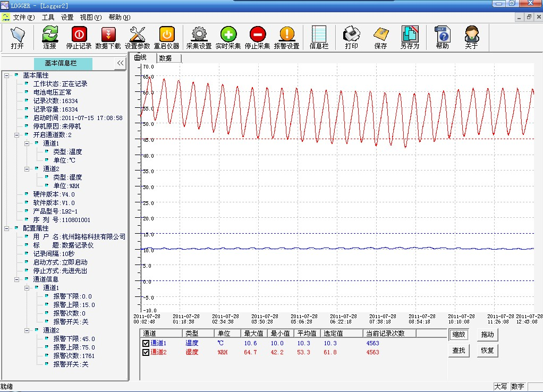The width and height of the screenshot is (543, 392).
Task: Collapse the 基本属性 tree node
Action: (x=7, y=75)
